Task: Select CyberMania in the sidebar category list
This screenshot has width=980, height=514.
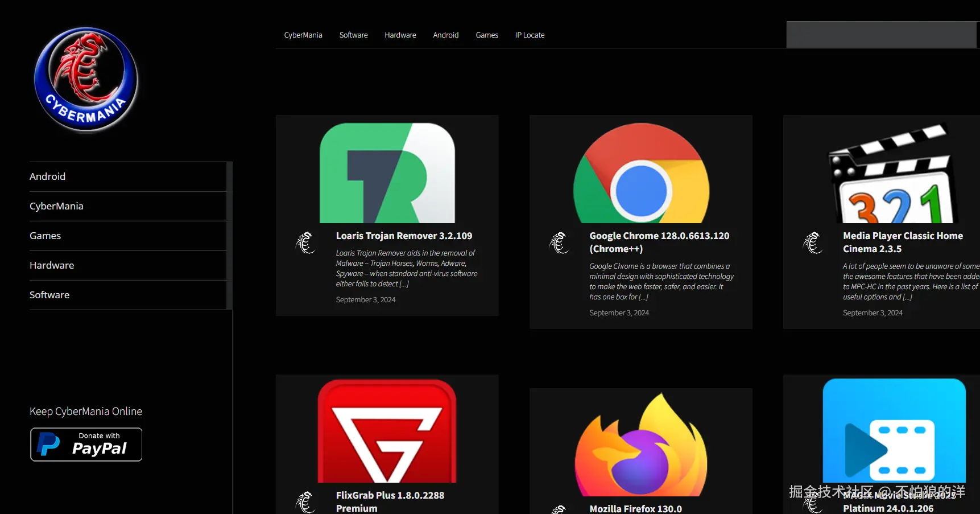Action: (128, 206)
